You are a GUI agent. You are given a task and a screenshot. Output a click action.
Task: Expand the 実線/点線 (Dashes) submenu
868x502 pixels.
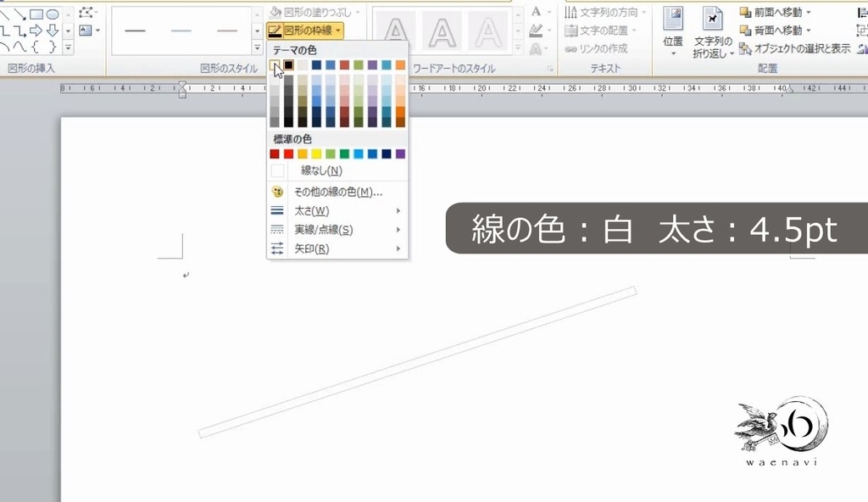pos(325,230)
